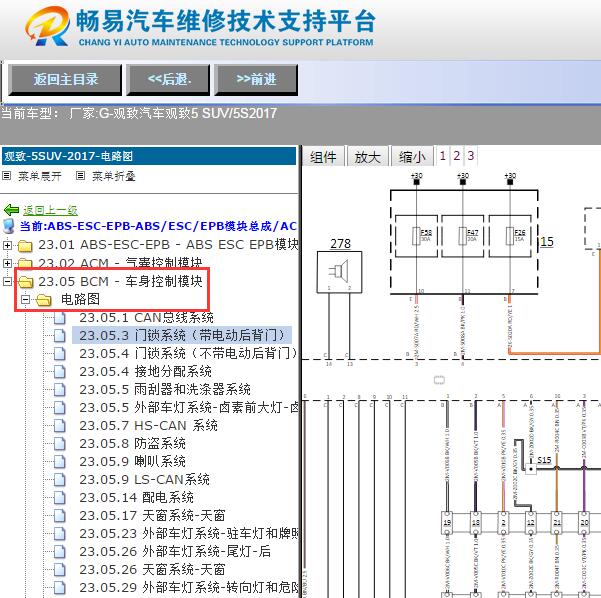Image resolution: width=601 pixels, height=598 pixels.
Task: Open the 电路图 folder label
Action: coord(80,299)
